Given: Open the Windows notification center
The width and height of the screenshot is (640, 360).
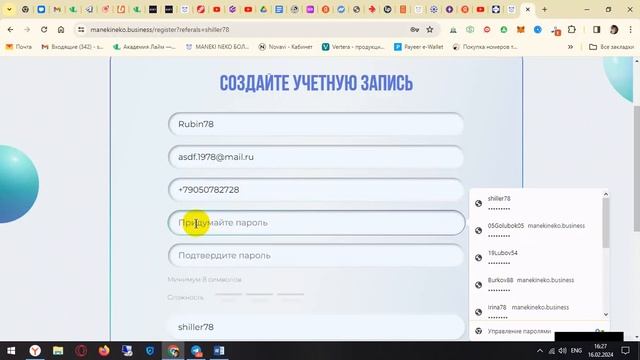Looking at the screenshot, I should point(625,351).
